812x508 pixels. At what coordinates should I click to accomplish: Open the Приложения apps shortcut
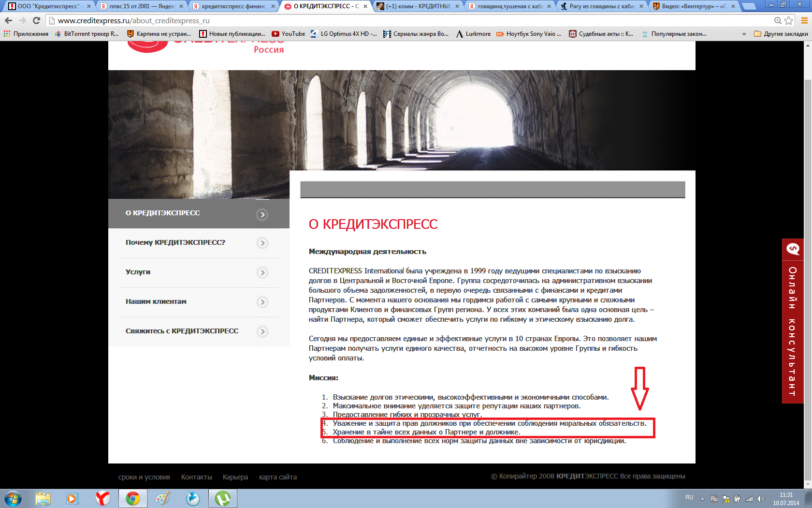pos(26,34)
